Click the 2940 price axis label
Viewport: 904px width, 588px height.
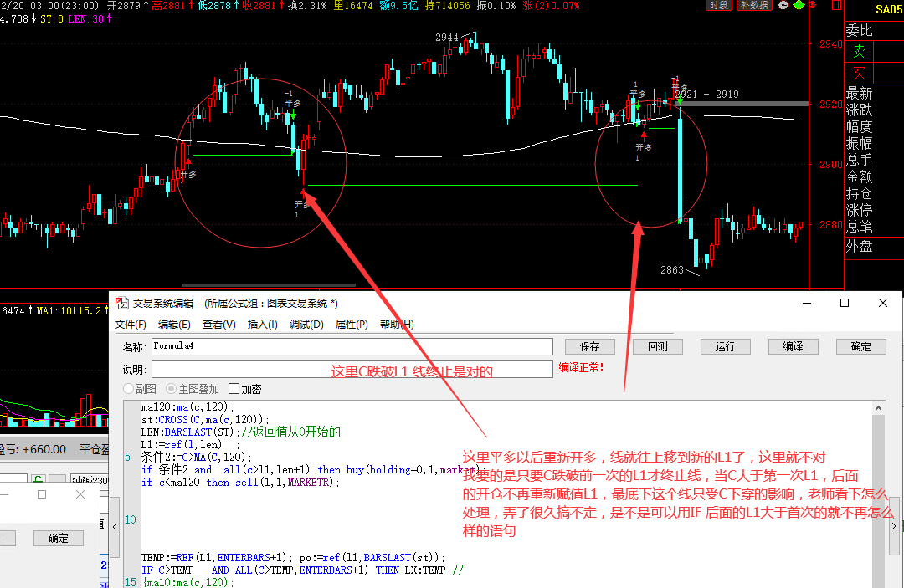tap(831, 43)
